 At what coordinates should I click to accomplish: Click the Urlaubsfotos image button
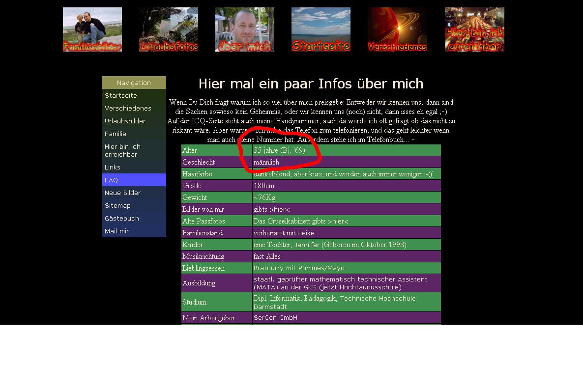[x=169, y=29]
